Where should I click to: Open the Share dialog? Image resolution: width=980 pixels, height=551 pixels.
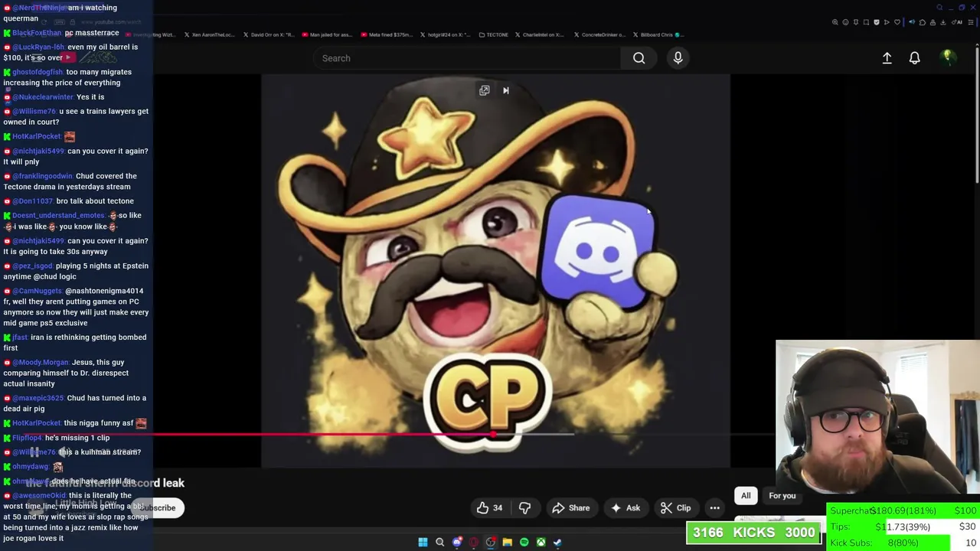click(x=570, y=508)
